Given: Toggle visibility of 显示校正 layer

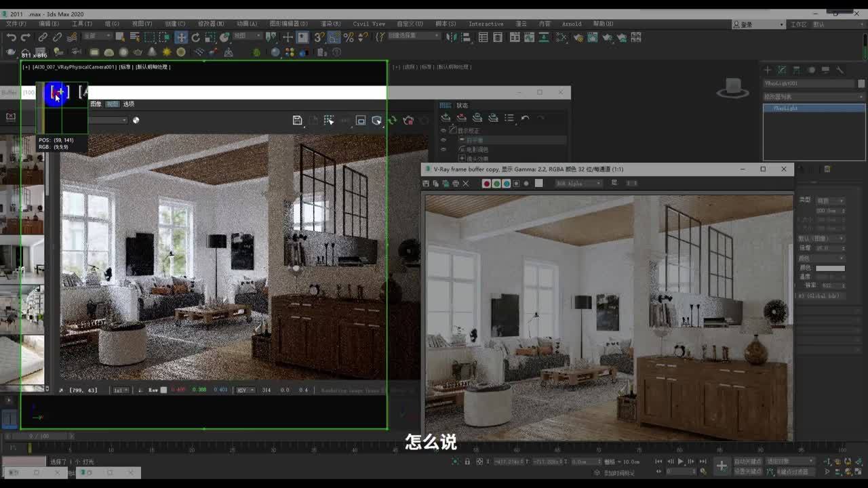Looking at the screenshot, I should tap(443, 131).
